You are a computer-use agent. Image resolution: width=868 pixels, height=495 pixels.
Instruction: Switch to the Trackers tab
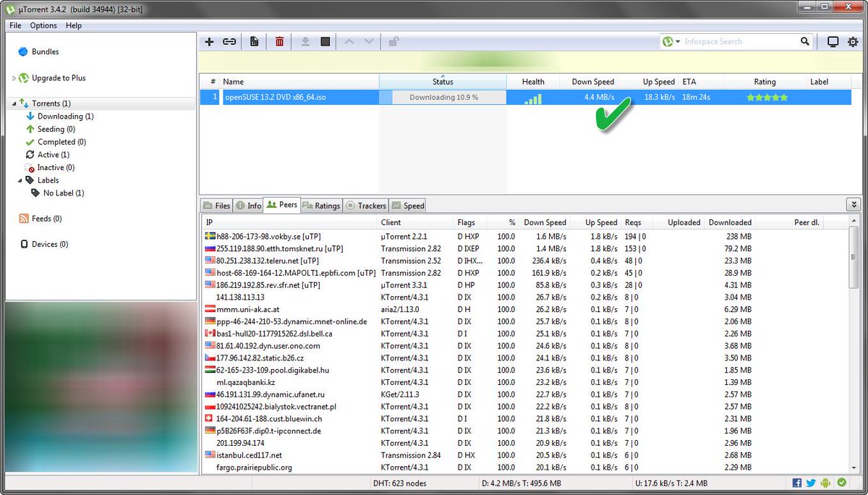pyautogui.click(x=365, y=205)
